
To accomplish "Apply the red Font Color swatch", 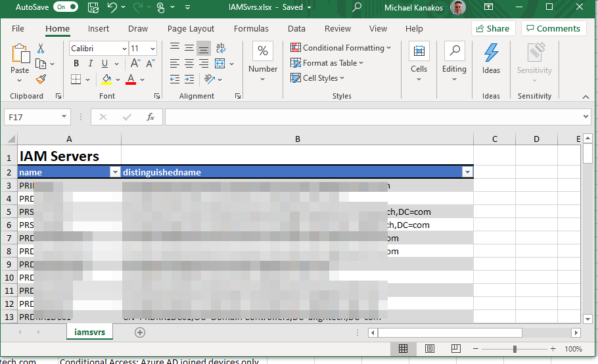I will [131, 80].
